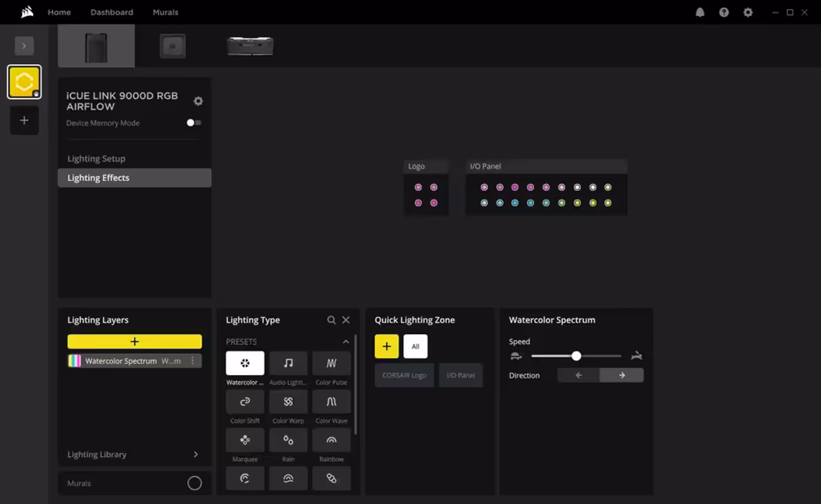
Task: Select preset tile below Marquee
Action: 245,478
